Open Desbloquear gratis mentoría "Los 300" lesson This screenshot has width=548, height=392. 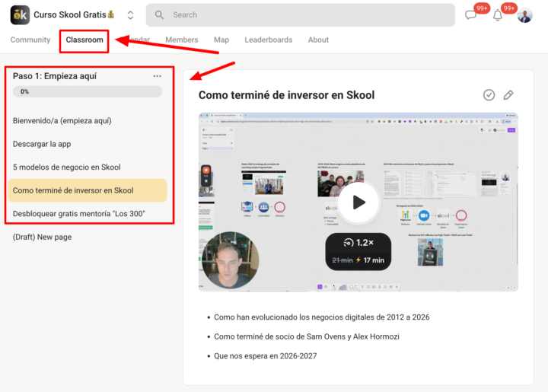88,214
